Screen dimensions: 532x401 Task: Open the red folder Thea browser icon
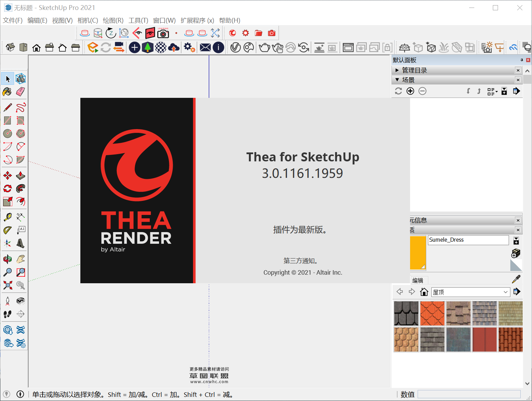(259, 33)
